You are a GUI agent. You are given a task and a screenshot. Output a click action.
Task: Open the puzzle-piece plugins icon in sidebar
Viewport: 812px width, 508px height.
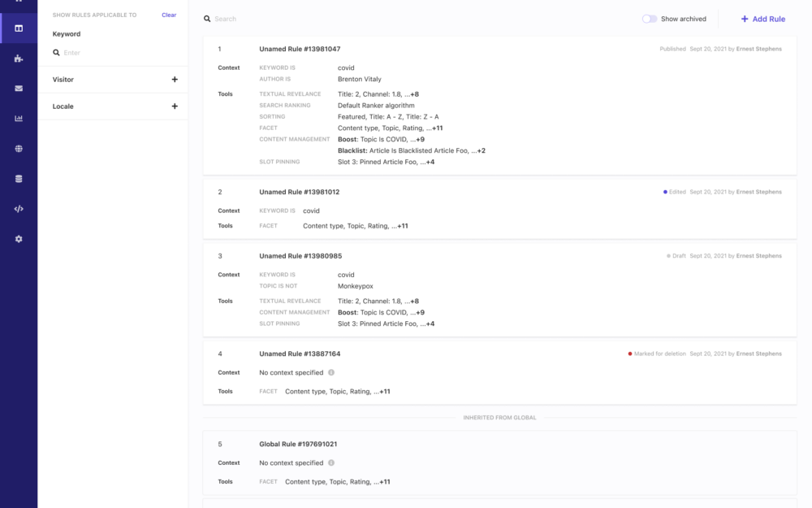[x=19, y=59]
